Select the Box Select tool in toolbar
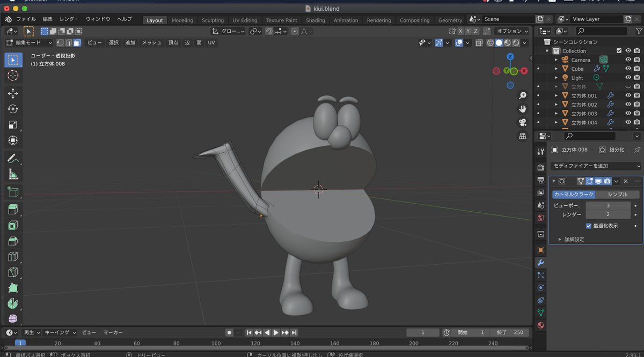644x357 pixels. (13, 59)
